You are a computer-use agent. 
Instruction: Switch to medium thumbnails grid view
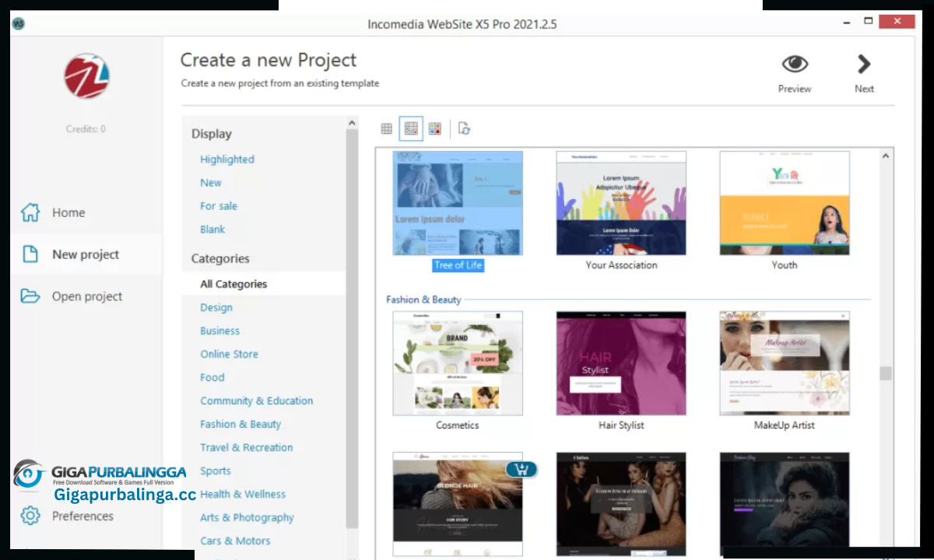(x=411, y=128)
